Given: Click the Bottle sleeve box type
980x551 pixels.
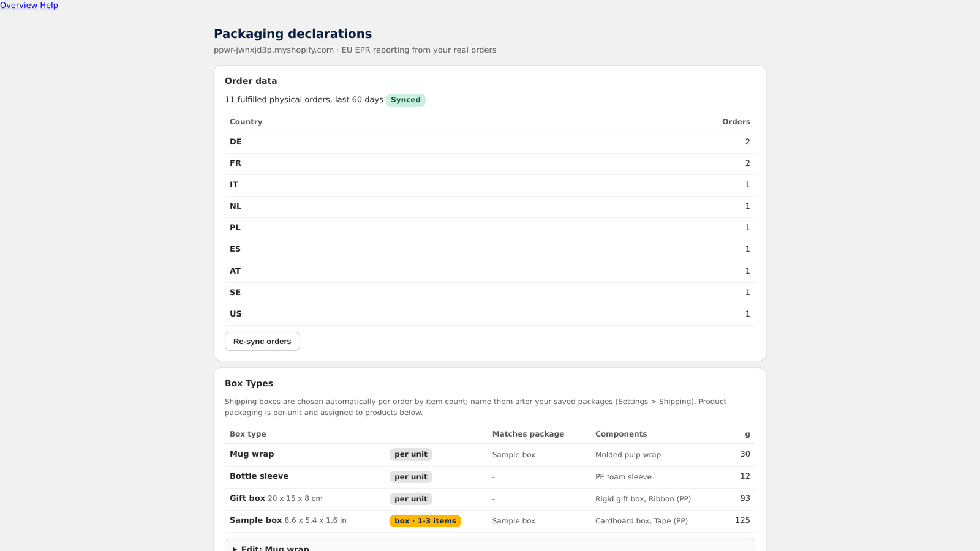Looking at the screenshot, I should coord(259,476).
